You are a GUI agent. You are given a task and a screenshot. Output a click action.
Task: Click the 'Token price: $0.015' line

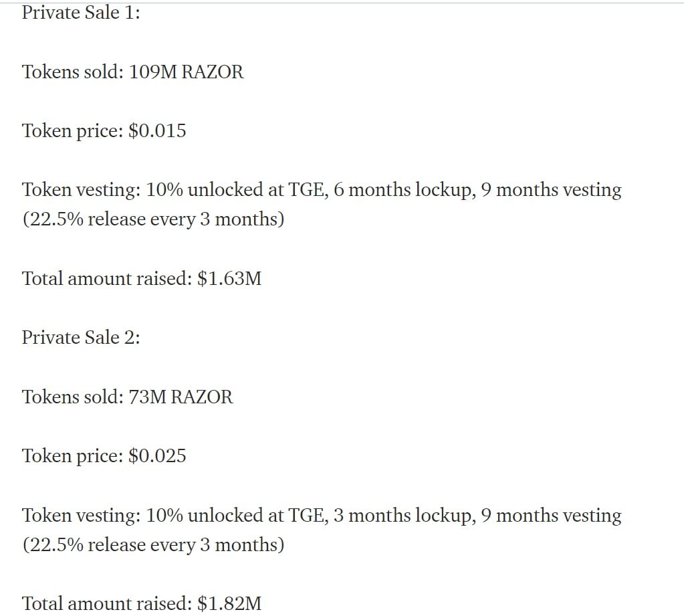pos(104,131)
